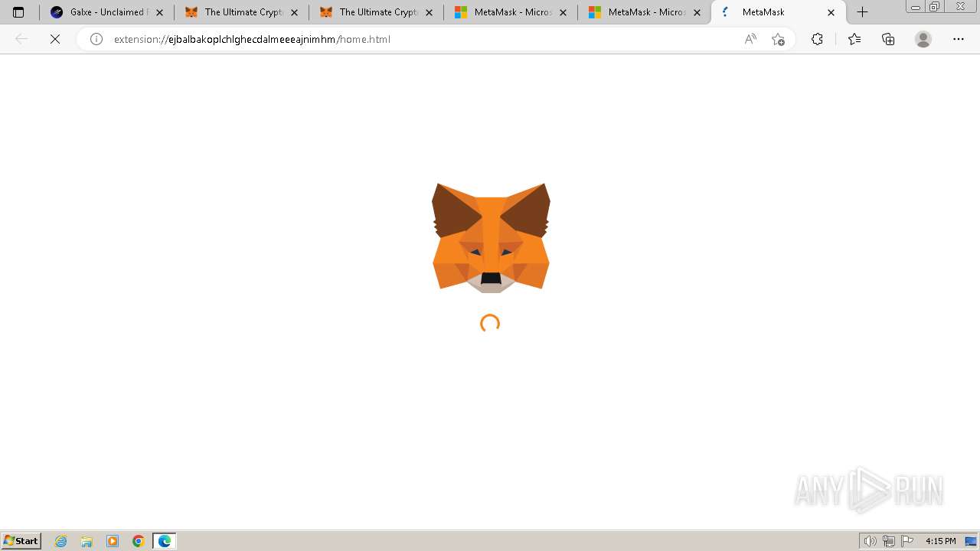Image resolution: width=980 pixels, height=551 pixels.
Task: Open Read aloud icon in address bar
Action: click(750, 39)
